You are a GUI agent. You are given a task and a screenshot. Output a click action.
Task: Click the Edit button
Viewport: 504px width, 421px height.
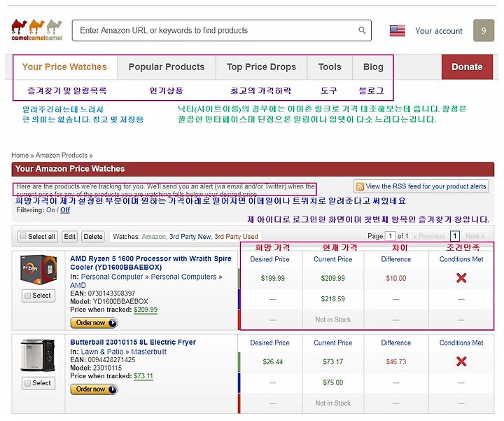pos(70,236)
